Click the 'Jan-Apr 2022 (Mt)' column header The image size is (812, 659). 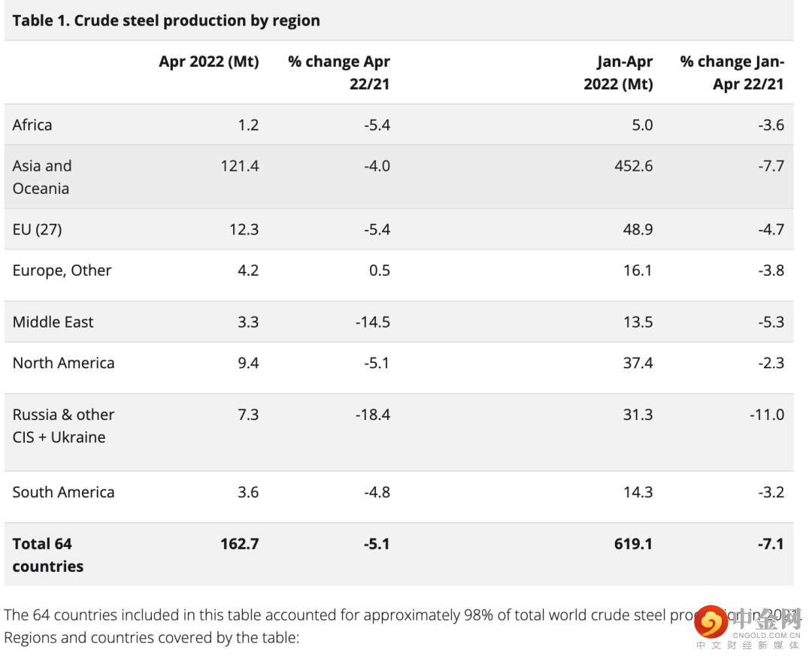tap(618, 72)
